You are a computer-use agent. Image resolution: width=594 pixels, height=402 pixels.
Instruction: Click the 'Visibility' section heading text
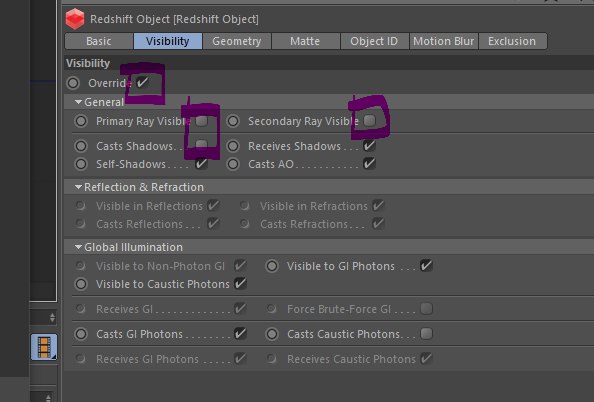click(x=88, y=63)
